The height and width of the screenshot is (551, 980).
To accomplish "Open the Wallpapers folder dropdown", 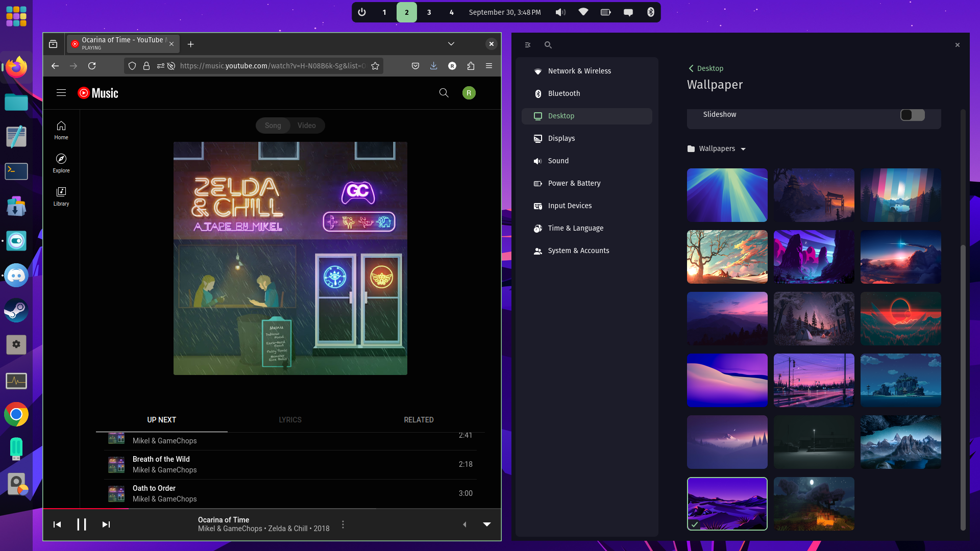I will point(717,148).
